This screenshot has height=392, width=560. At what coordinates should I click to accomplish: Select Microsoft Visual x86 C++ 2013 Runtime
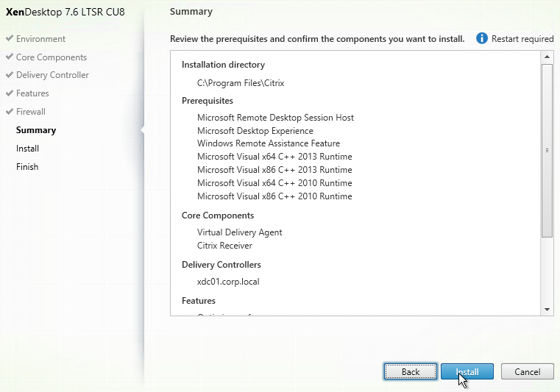pyautogui.click(x=274, y=170)
